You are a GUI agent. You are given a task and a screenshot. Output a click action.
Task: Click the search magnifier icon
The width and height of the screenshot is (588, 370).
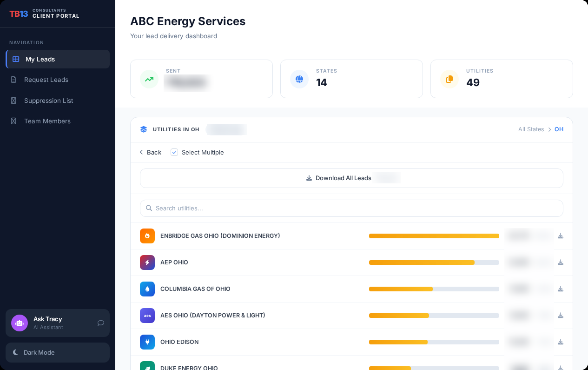pyautogui.click(x=149, y=208)
